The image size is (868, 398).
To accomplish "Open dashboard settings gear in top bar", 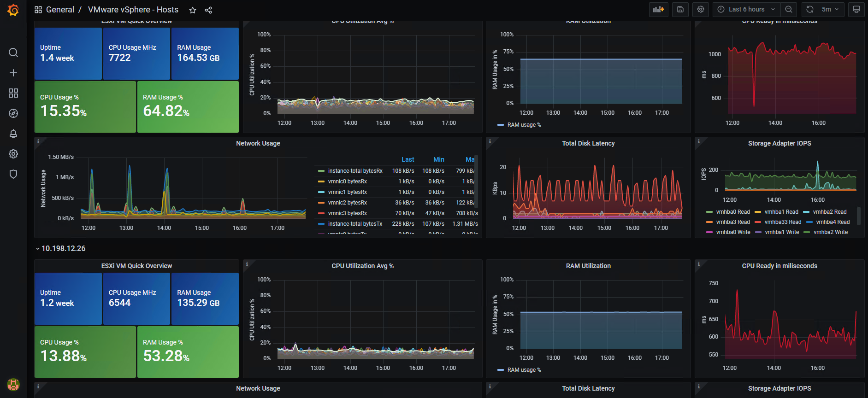I will (701, 9).
